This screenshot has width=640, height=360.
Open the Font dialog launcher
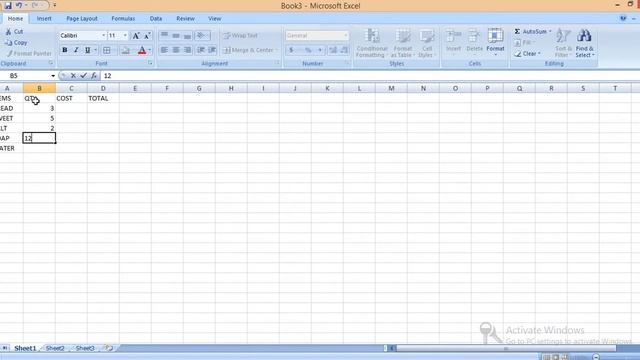[150, 63]
